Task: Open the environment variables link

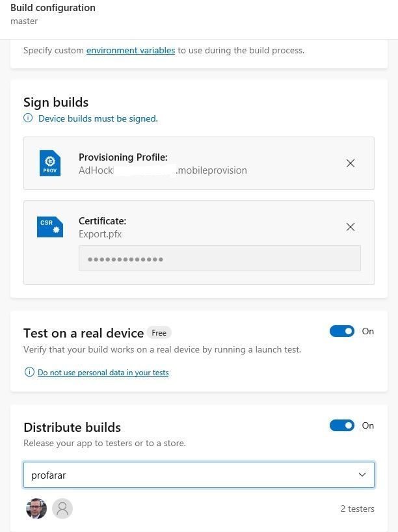Action: pyautogui.click(x=131, y=51)
